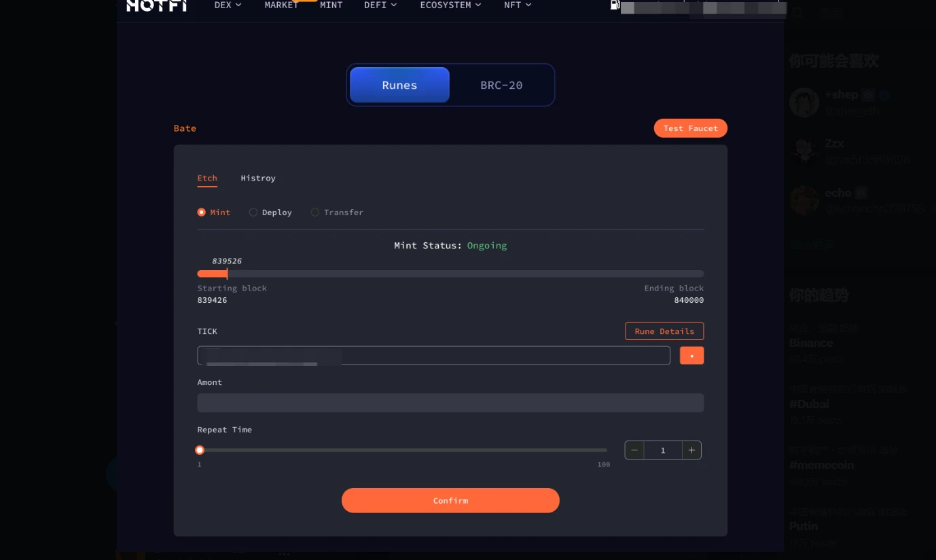Screen dimensions: 936x560
Task: Select the Deploy radio button
Action: click(253, 212)
